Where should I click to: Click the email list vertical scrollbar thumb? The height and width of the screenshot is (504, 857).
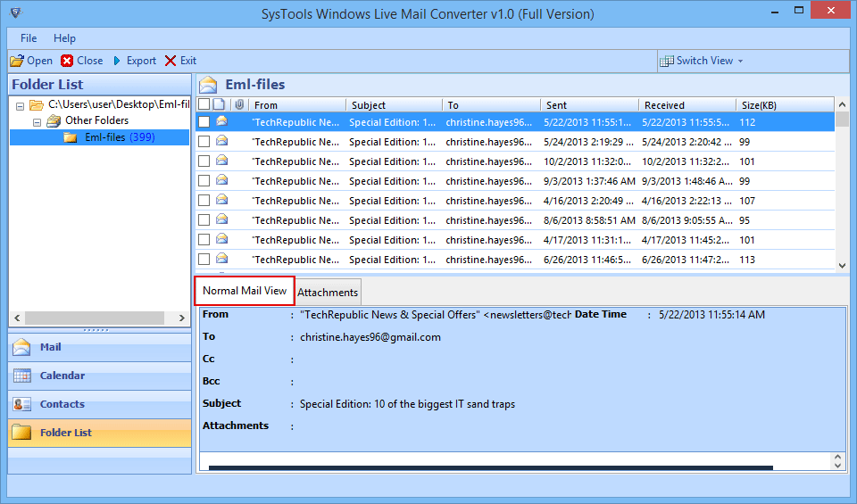(x=842, y=120)
